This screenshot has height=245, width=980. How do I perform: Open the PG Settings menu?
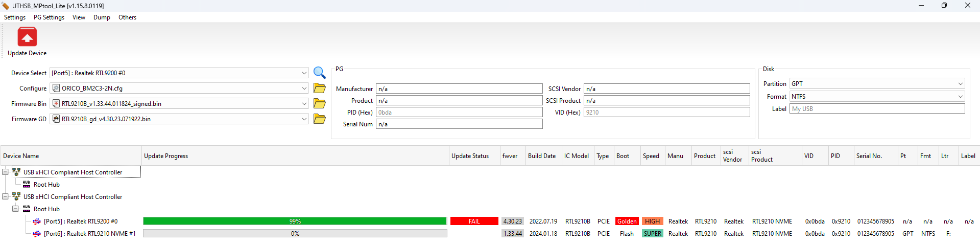click(x=49, y=17)
